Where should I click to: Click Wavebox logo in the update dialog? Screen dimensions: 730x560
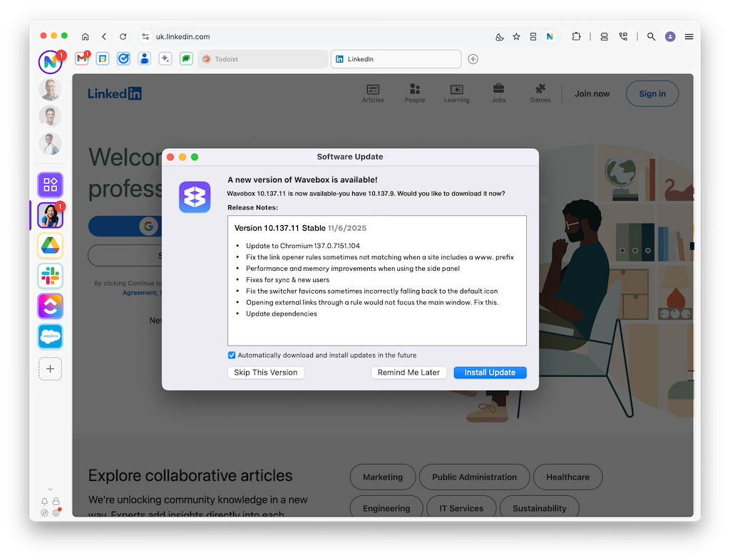[x=195, y=197]
